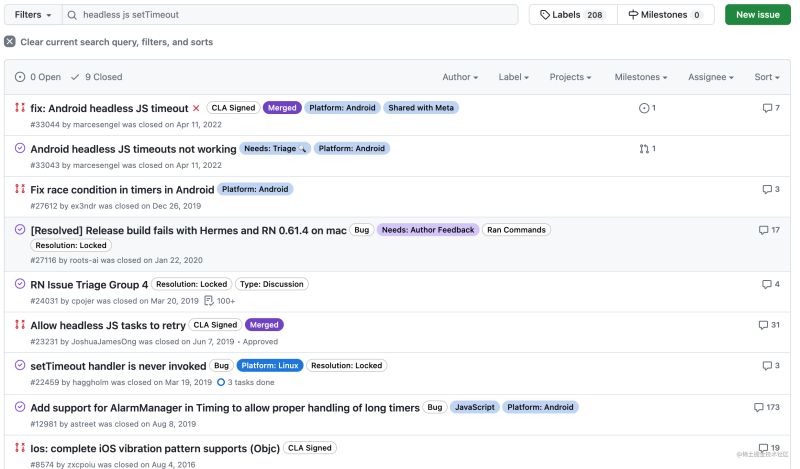Open 'Android headless JS timeouts not working' issue
The width and height of the screenshot is (800, 469).
133,149
